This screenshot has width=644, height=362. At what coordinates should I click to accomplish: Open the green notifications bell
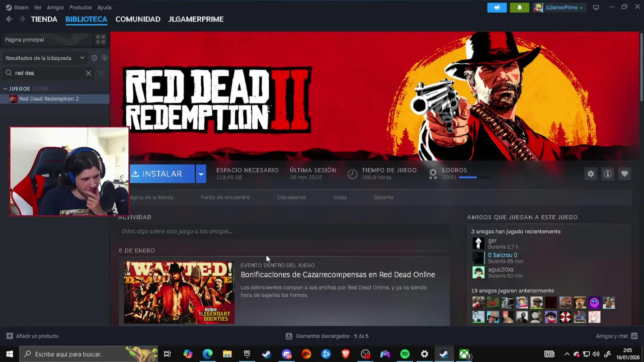(x=519, y=8)
